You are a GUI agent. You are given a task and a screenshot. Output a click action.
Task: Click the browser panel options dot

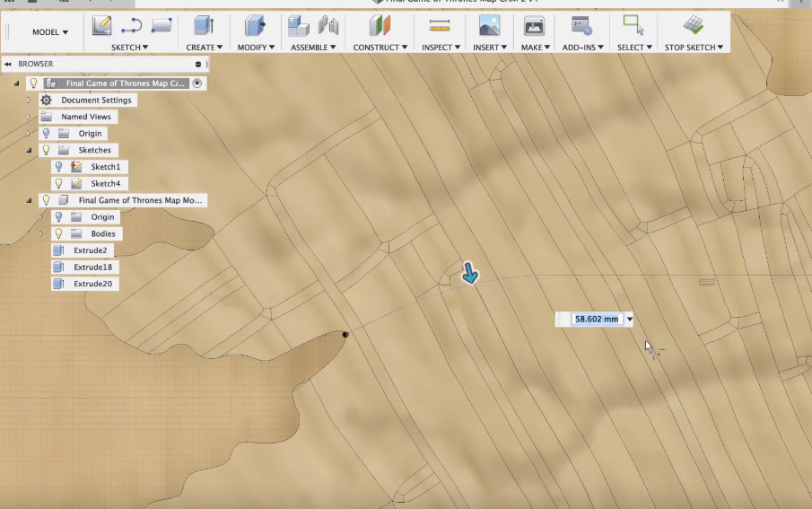[197, 64]
